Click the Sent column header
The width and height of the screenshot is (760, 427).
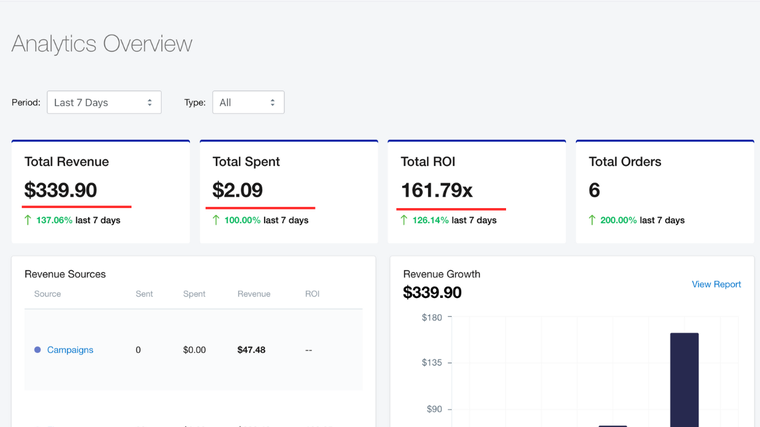[144, 294]
